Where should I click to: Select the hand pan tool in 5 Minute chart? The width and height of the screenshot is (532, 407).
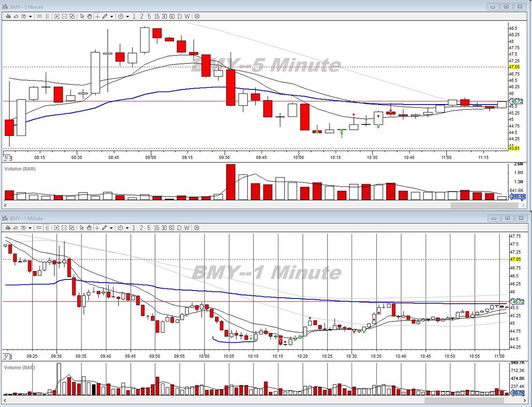coord(89,16)
